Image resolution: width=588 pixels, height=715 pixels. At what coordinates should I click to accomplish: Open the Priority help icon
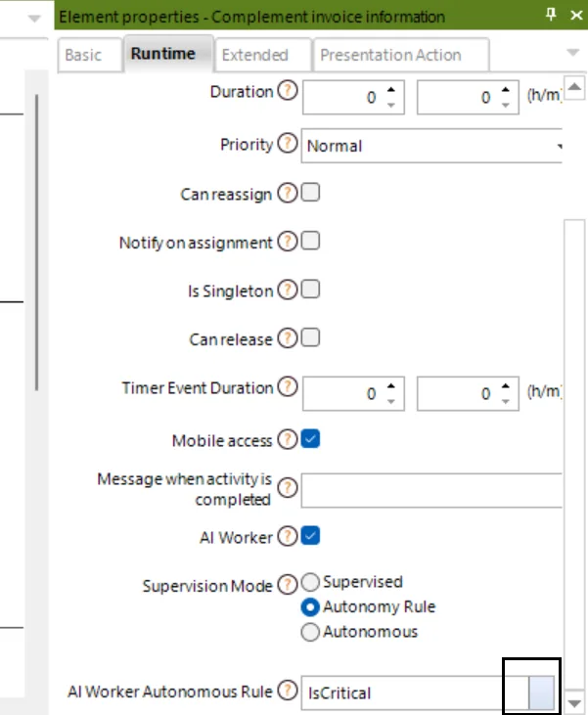[x=288, y=143]
